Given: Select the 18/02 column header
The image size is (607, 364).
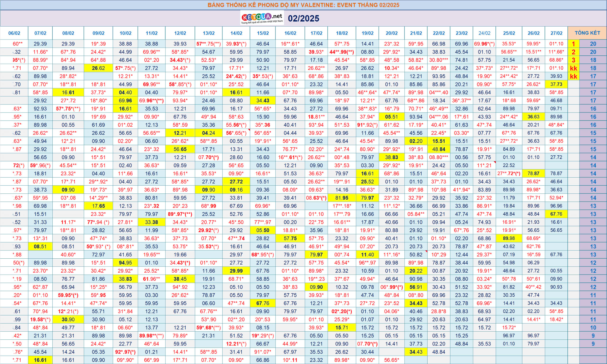Looking at the screenshot, I should (x=342, y=33).
